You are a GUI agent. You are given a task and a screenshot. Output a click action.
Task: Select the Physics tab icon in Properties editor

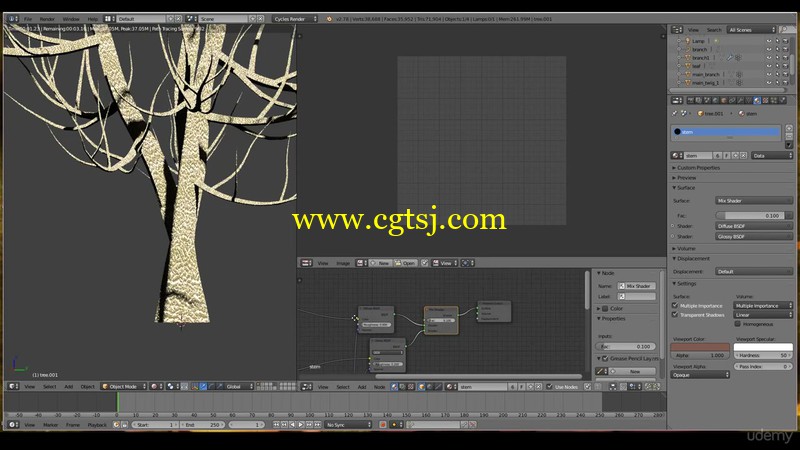click(782, 101)
